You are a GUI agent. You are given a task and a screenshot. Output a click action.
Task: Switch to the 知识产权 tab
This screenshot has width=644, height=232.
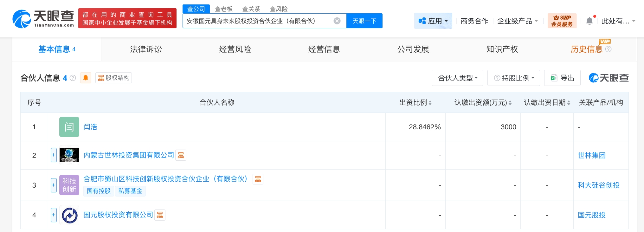coord(502,49)
